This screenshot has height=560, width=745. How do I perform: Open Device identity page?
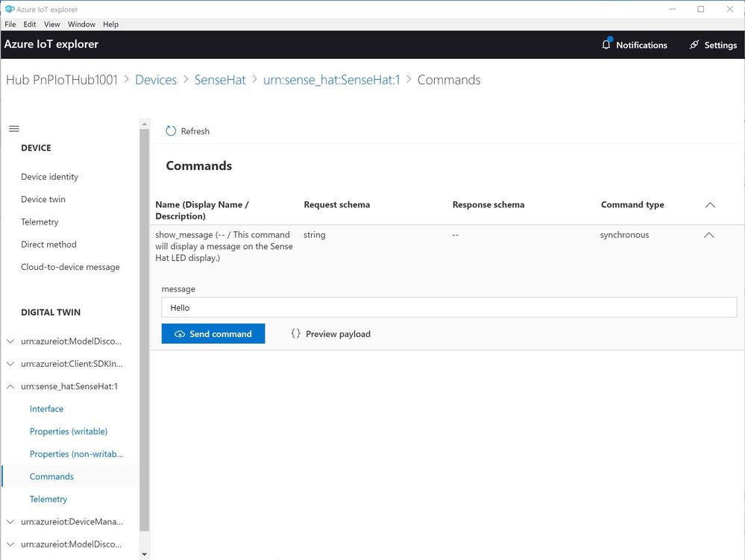pos(49,177)
